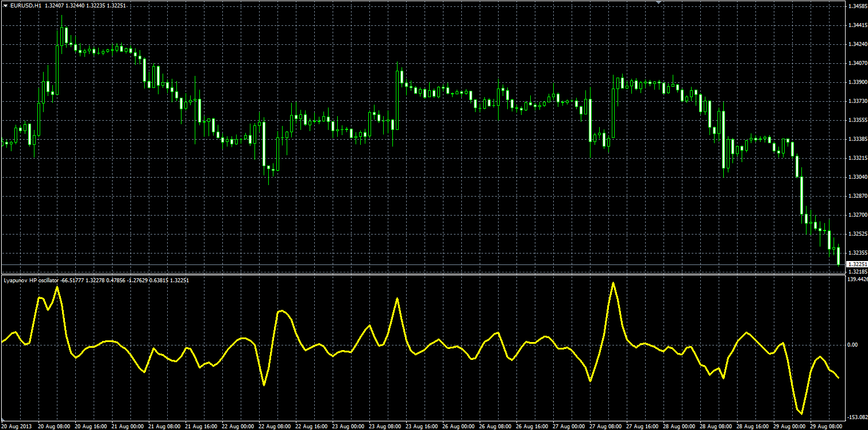Select the 1.33215 price axis label
Screen dimensions: 868x430
click(857, 158)
